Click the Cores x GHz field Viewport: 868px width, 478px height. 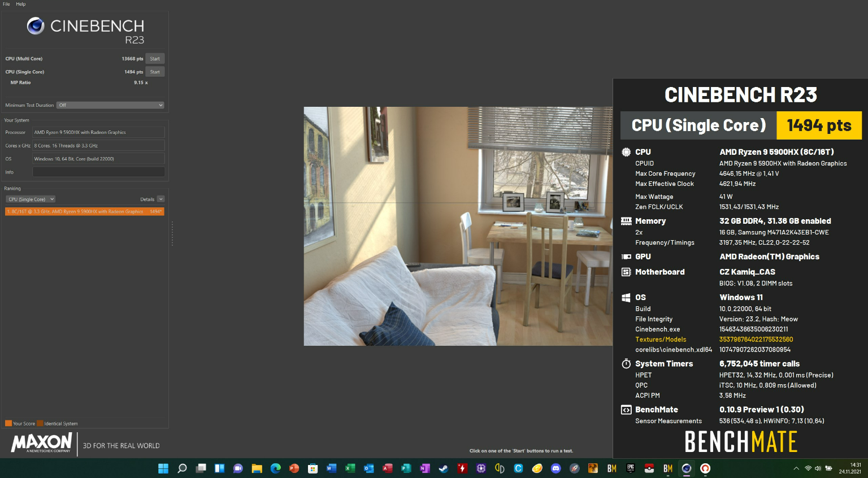coord(98,146)
